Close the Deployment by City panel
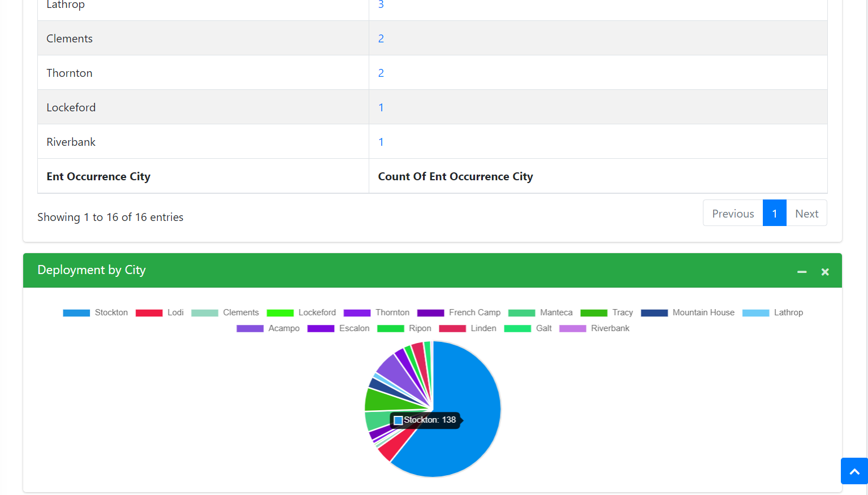Screen dimensions: 868x495 [x=824, y=272]
